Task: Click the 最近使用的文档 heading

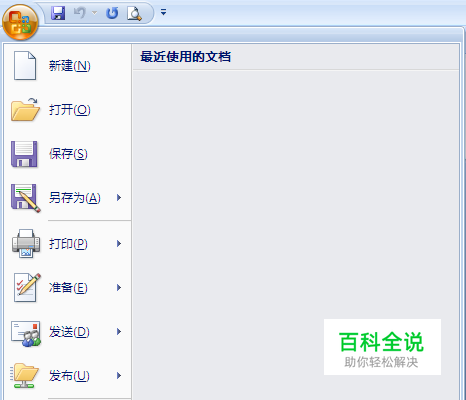Action: [x=185, y=57]
